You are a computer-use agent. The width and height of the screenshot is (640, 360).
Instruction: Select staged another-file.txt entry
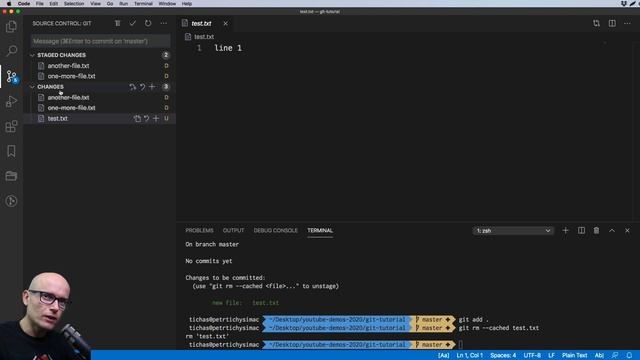point(100,66)
